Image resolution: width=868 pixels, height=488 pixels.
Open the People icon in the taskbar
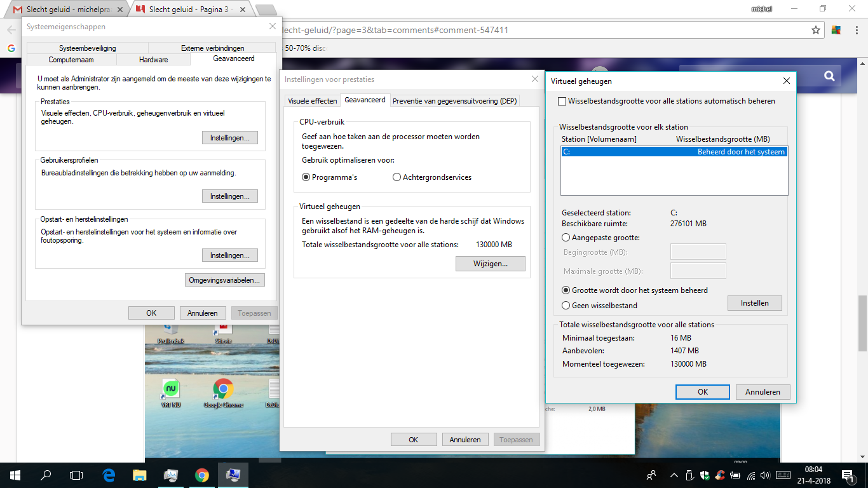651,475
